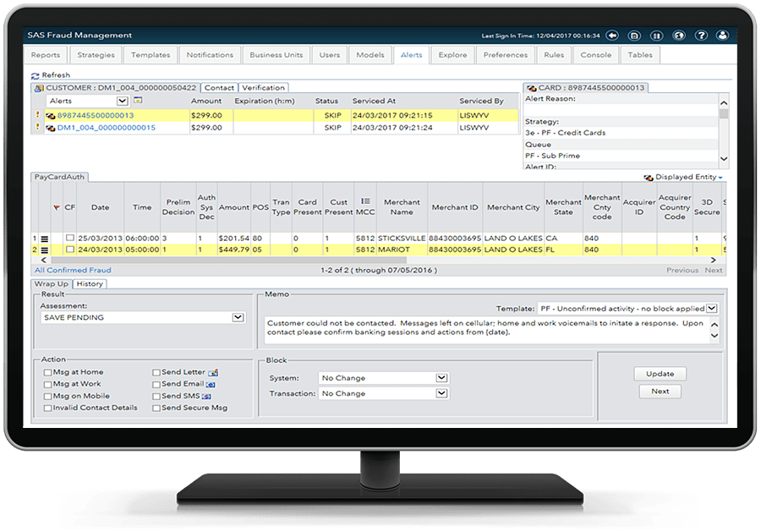Open the row menu icon for transaction 1
The image size is (761, 532).
pyautogui.click(x=45, y=239)
